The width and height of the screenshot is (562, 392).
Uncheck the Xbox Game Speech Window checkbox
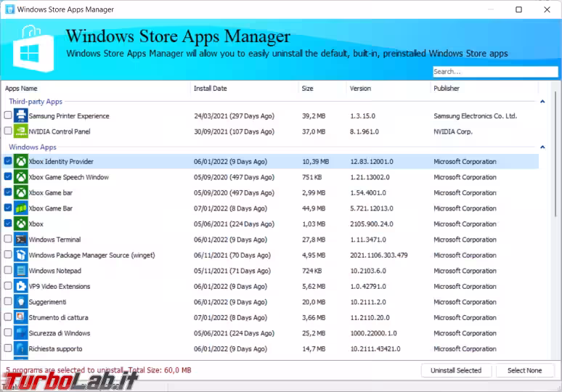tap(8, 177)
